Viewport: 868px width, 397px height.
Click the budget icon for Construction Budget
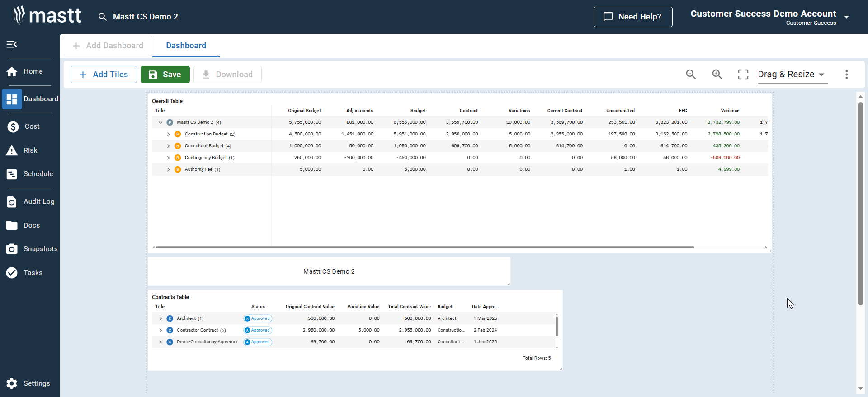pyautogui.click(x=178, y=134)
